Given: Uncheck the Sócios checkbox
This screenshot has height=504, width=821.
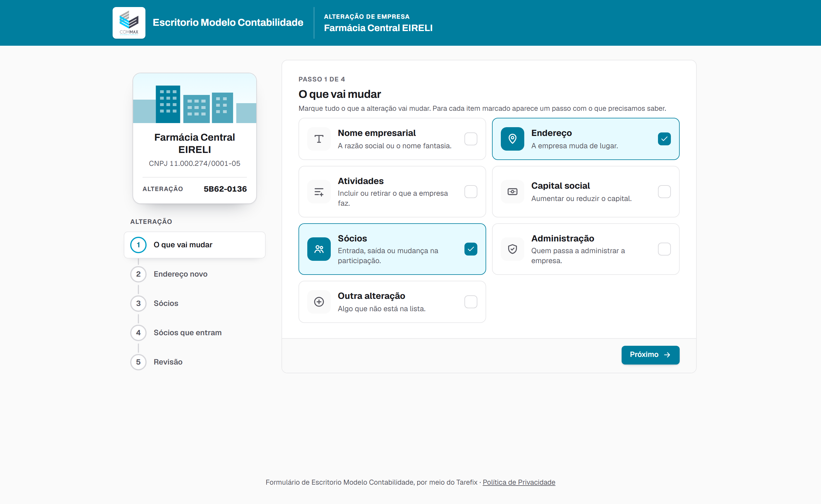Looking at the screenshot, I should pos(471,249).
